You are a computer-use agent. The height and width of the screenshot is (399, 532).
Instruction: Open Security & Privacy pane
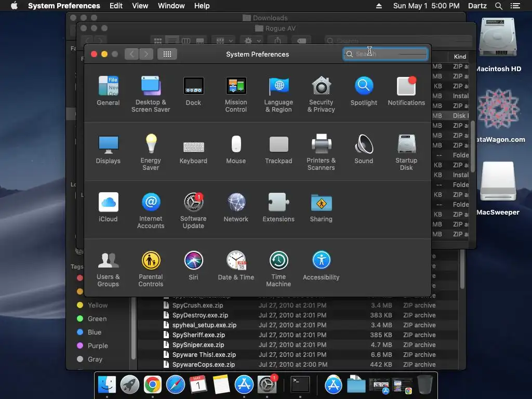coord(321,94)
